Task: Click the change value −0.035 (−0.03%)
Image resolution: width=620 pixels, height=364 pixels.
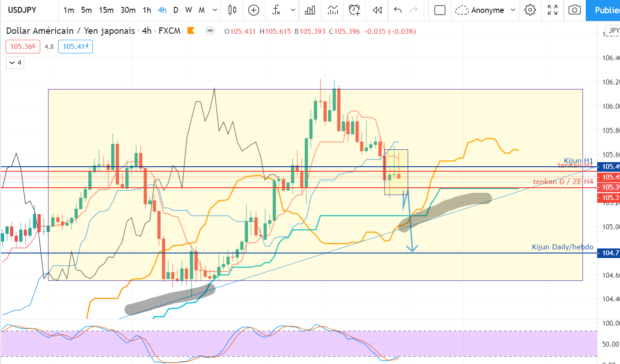Action: (390, 31)
